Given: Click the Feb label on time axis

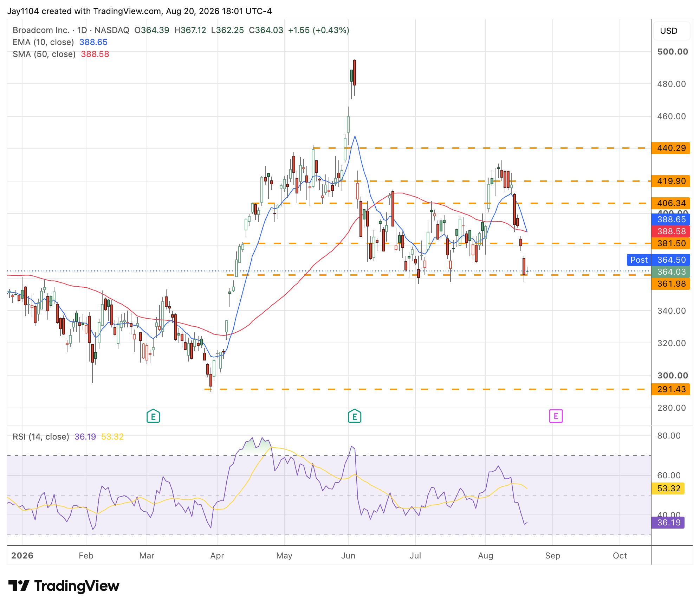Looking at the screenshot, I should [x=86, y=556].
